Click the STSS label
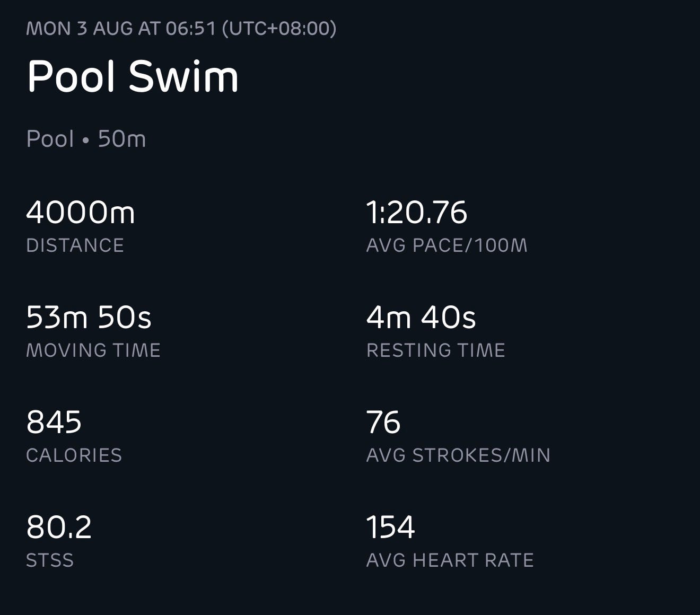This screenshot has height=615, width=700. [x=50, y=560]
